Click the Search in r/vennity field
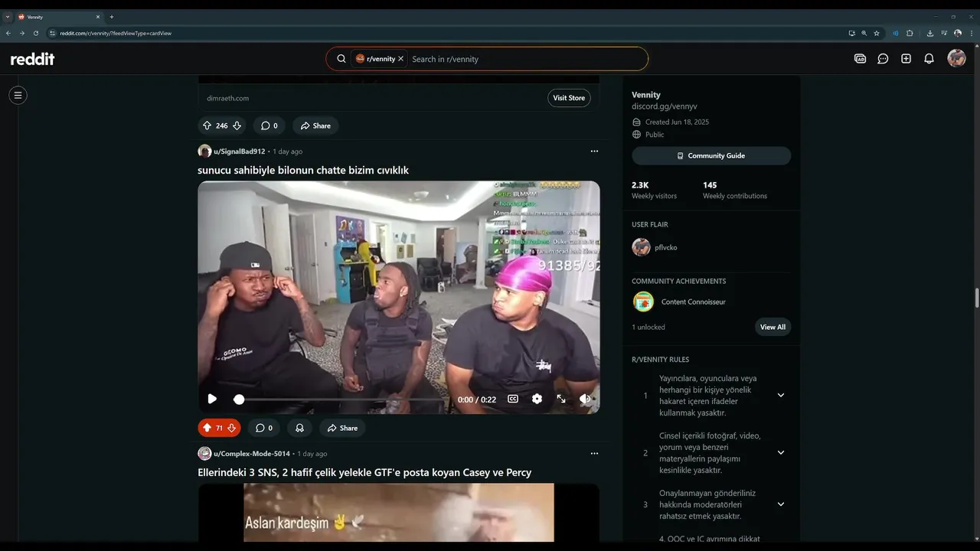This screenshot has width=980, height=551. click(x=527, y=59)
